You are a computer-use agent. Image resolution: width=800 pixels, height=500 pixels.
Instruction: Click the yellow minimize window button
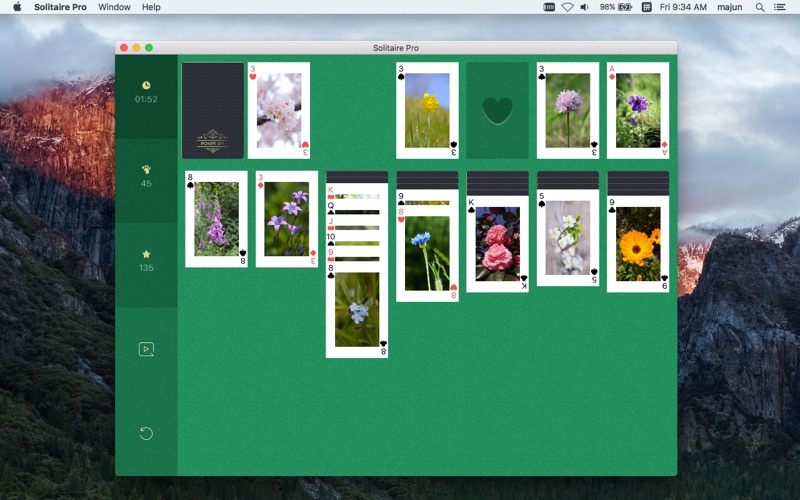[136, 47]
